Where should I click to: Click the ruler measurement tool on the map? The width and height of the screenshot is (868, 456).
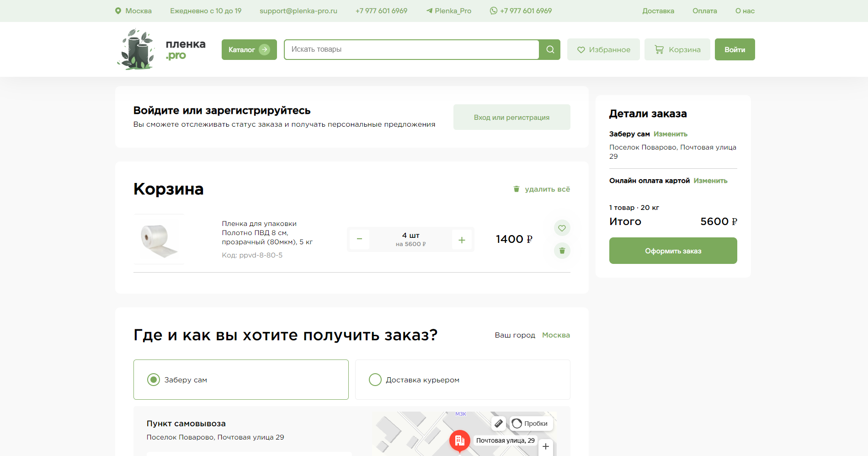(x=499, y=424)
